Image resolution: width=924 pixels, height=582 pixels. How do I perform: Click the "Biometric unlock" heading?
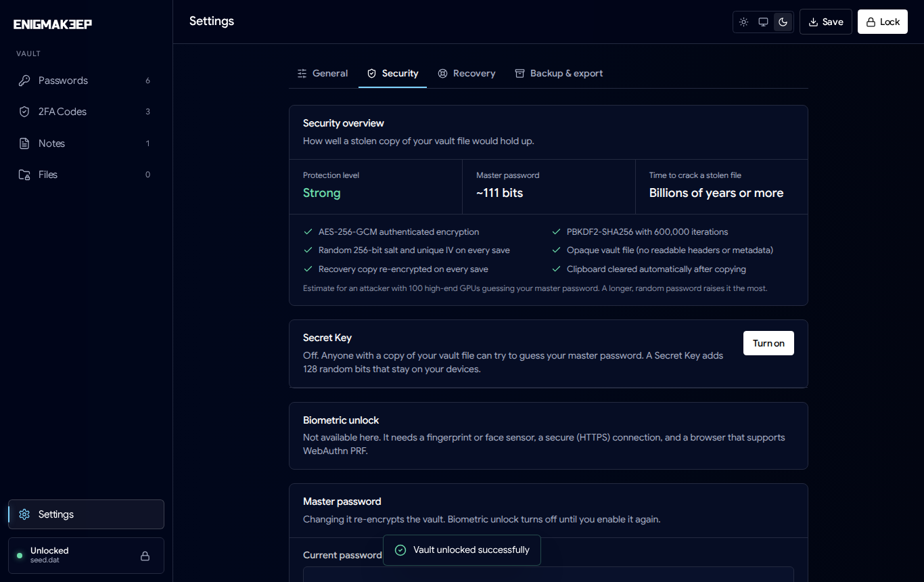pos(341,420)
